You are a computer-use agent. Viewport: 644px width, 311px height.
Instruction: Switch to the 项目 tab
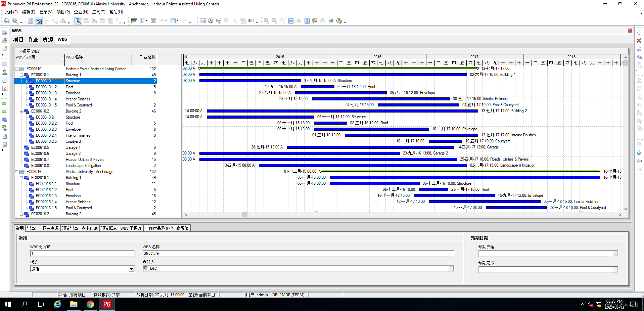click(18, 40)
